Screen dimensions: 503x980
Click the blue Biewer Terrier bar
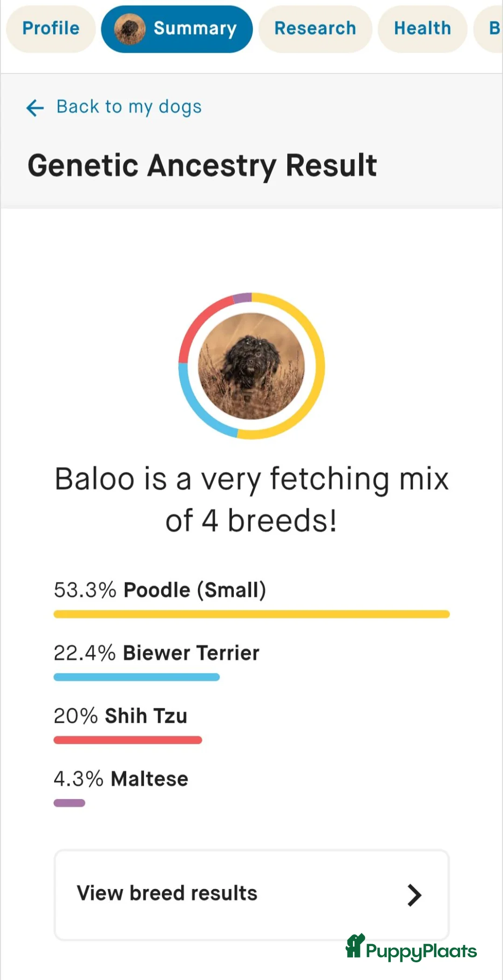click(136, 677)
